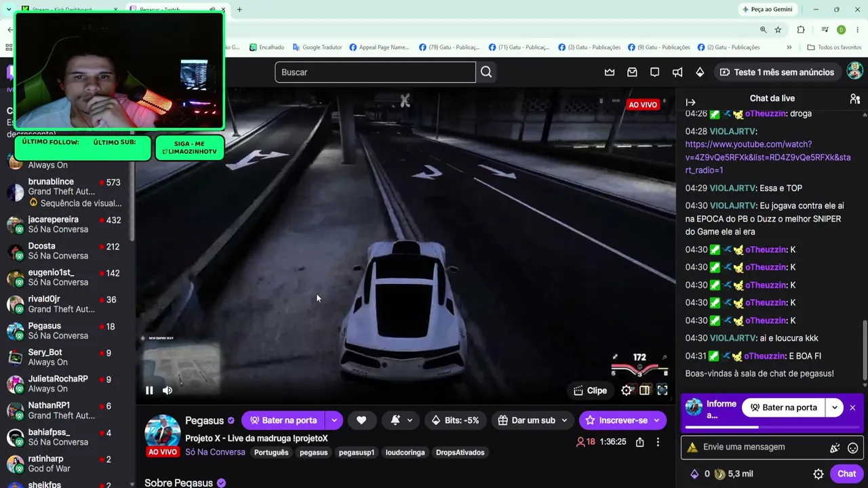Expand the chevron in the chat banner

(x=835, y=407)
